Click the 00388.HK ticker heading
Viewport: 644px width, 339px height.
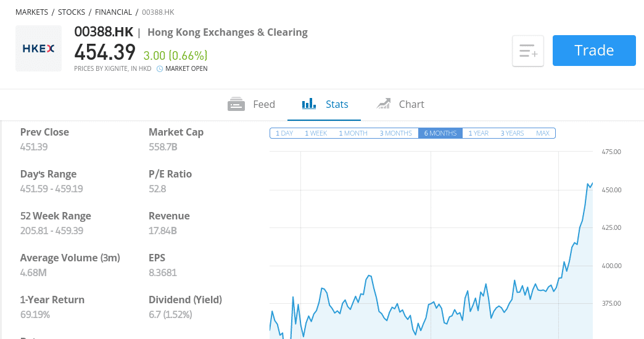coord(104,32)
